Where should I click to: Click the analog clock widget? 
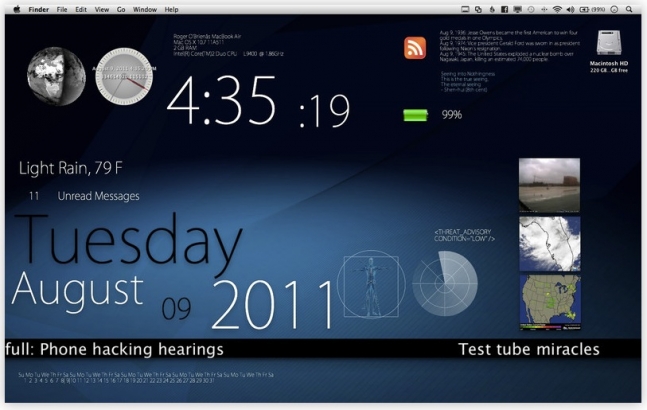click(x=124, y=76)
